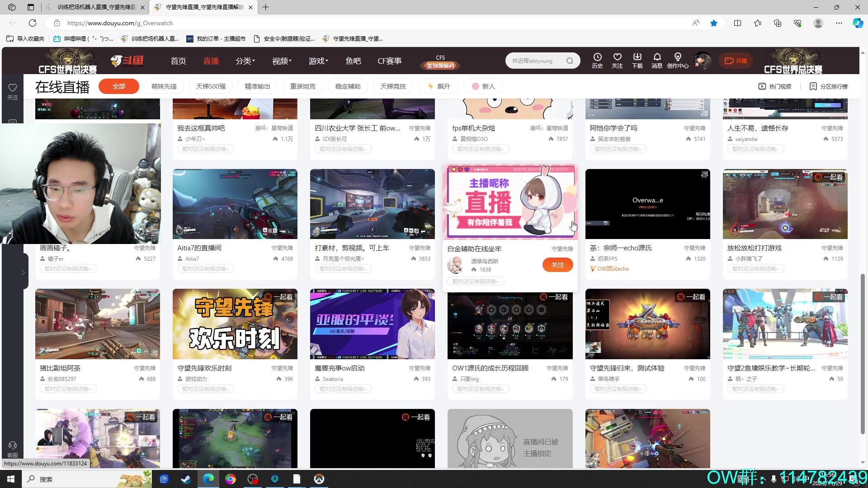
Task: Open the 关注 heart icon in header
Action: coord(617,60)
